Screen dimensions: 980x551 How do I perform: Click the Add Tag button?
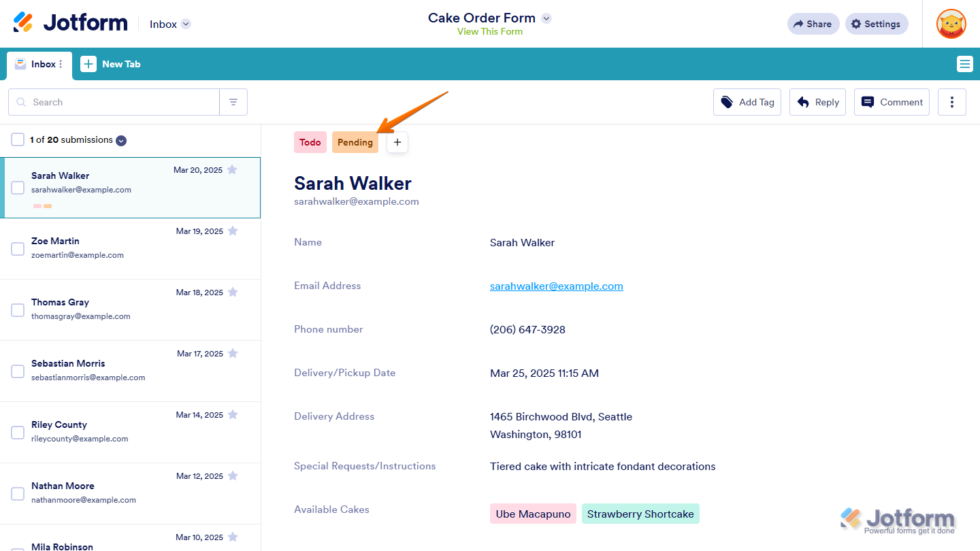click(x=747, y=102)
